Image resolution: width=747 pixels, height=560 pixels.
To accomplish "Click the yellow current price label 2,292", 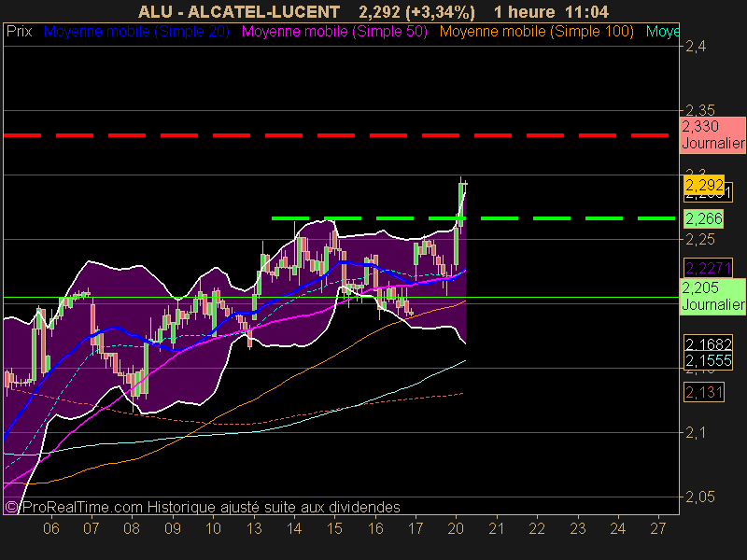I will coord(704,184).
